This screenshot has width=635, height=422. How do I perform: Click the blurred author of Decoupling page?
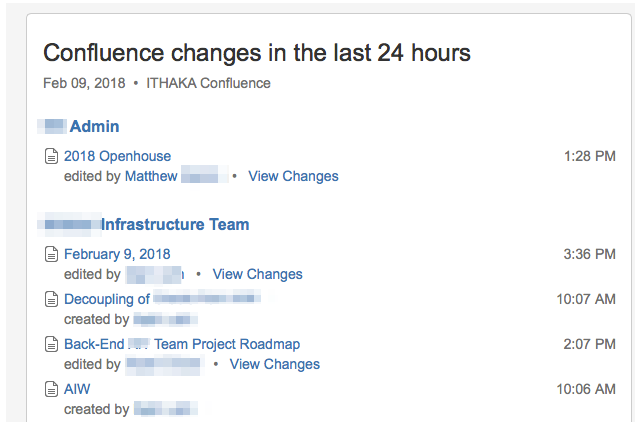[x=166, y=319]
